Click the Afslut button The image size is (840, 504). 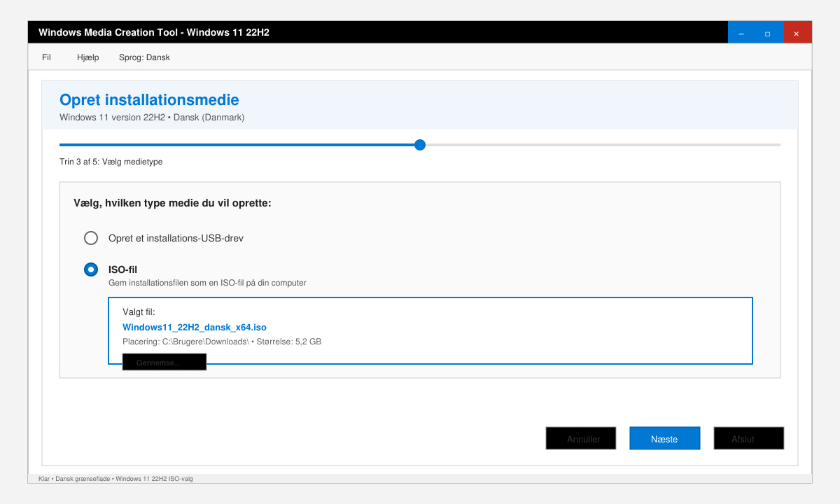(749, 438)
